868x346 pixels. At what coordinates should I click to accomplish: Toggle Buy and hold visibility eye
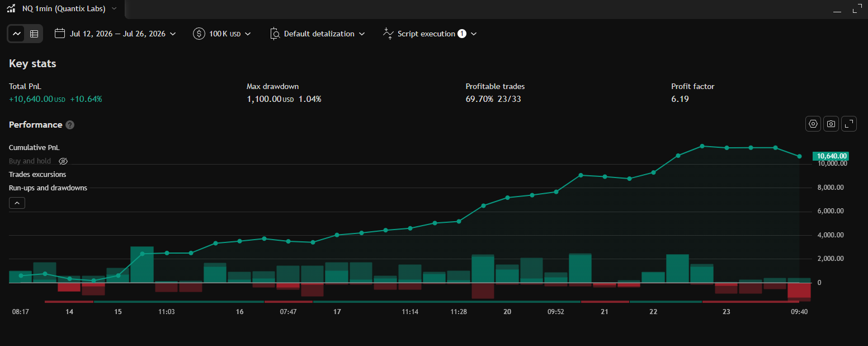(63, 161)
